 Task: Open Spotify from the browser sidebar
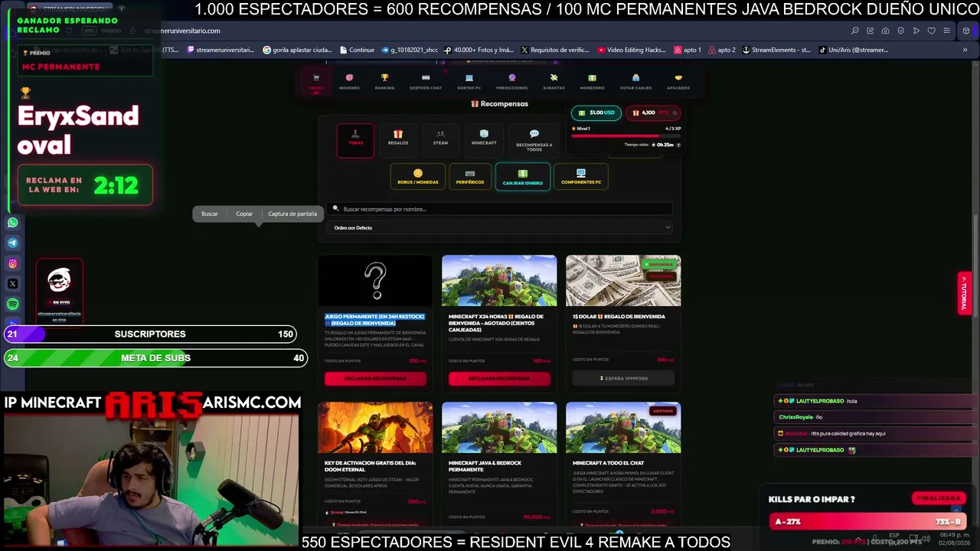tap(12, 305)
